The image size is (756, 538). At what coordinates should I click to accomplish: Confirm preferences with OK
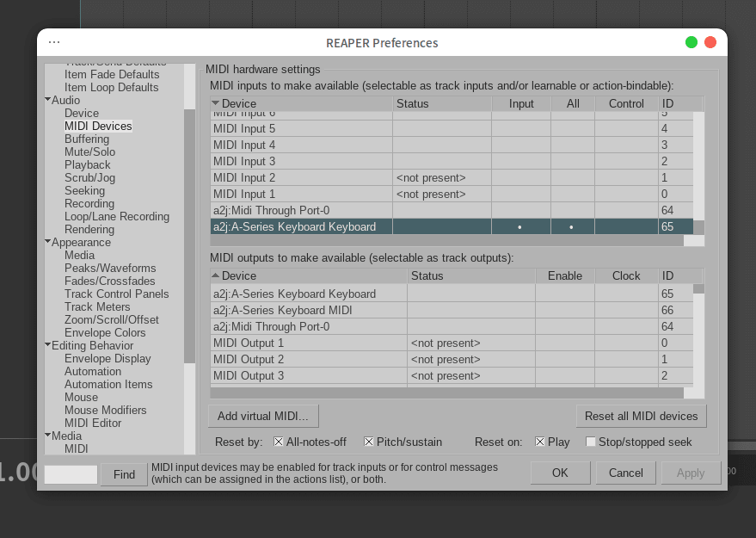point(560,473)
